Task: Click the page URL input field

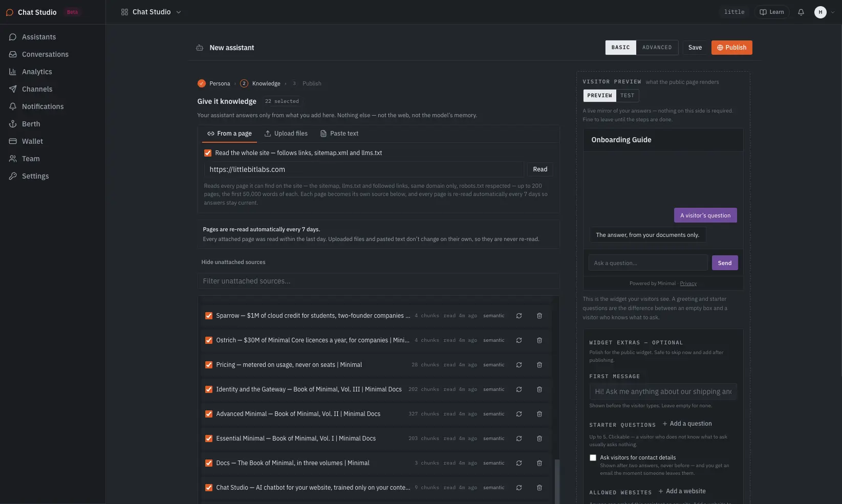Action: click(x=364, y=169)
